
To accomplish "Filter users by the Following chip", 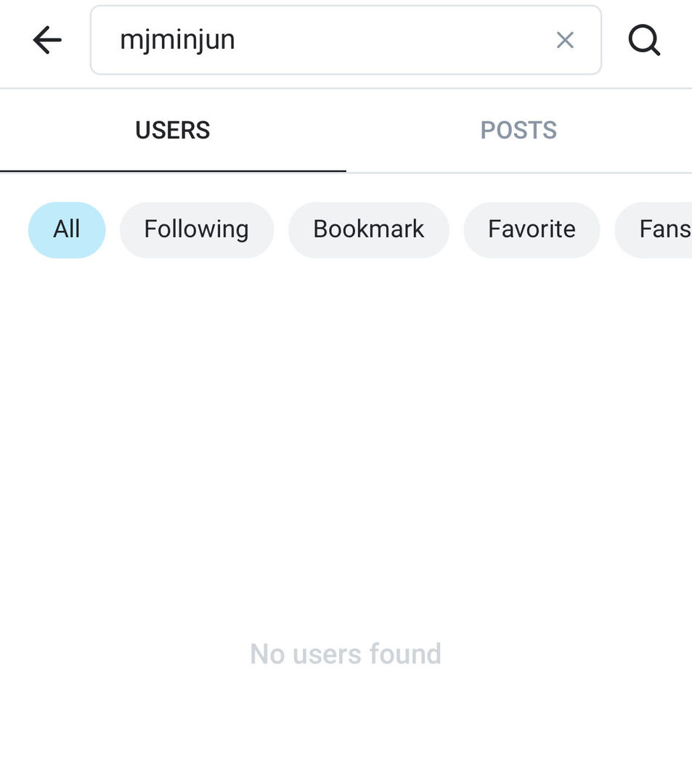I will pyautogui.click(x=196, y=229).
